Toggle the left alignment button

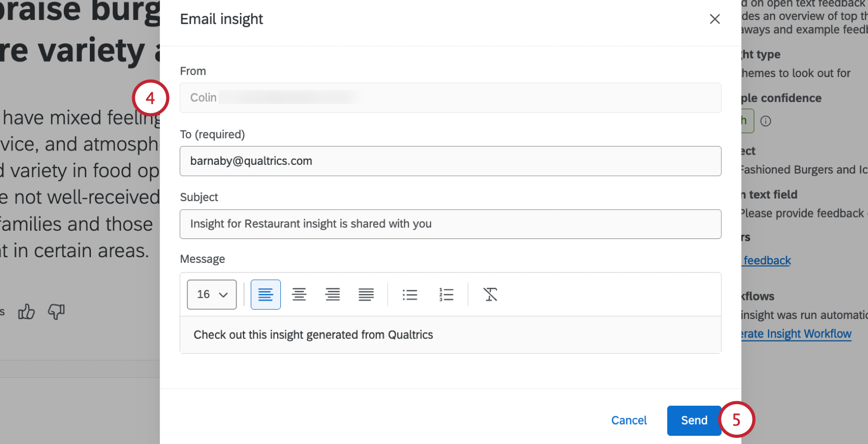tap(266, 294)
